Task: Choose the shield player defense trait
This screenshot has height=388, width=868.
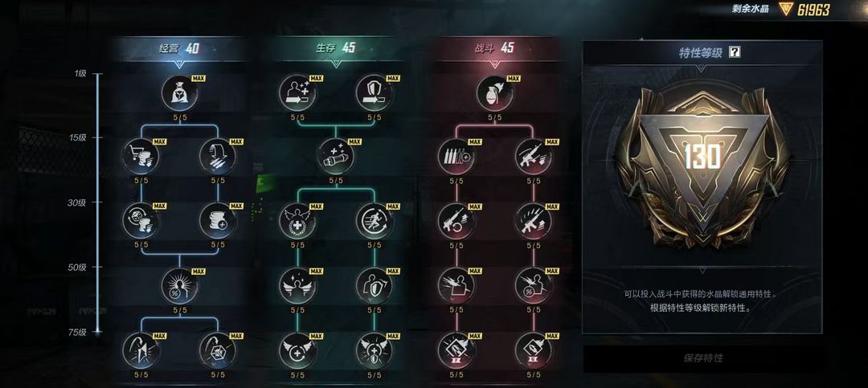Action: (375, 286)
